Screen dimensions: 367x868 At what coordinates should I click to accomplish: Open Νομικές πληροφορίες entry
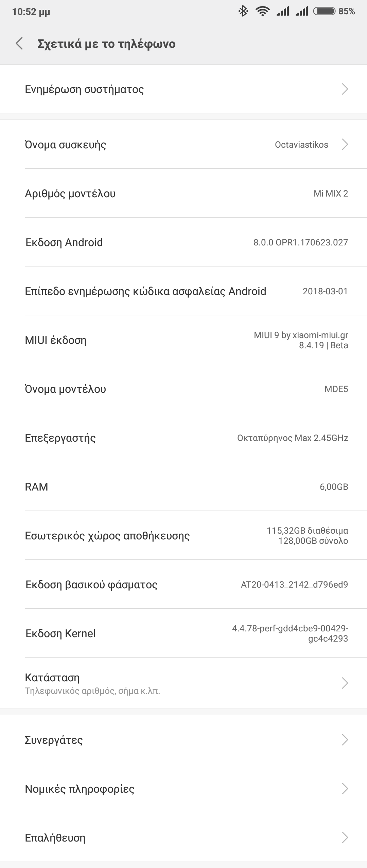[x=183, y=789]
